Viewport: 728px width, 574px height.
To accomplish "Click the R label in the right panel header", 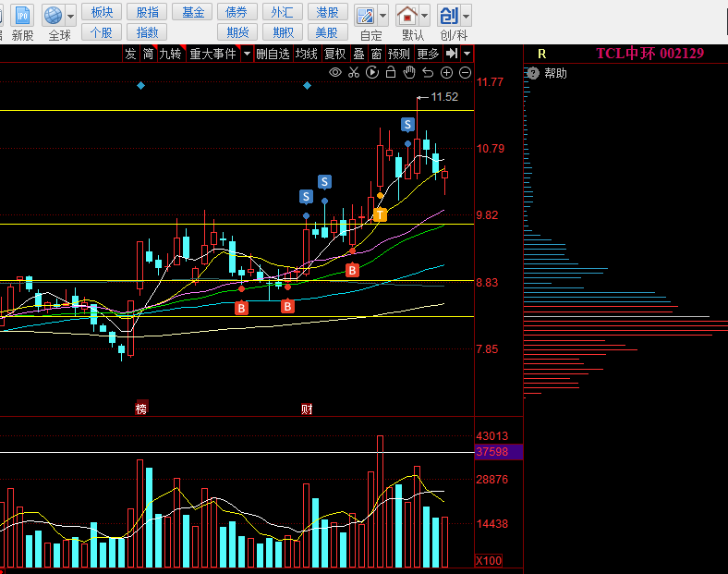I will pyautogui.click(x=541, y=54).
